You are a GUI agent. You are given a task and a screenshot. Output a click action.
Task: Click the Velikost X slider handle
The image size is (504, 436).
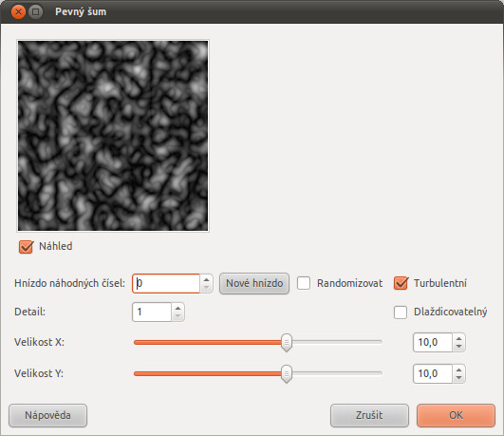pos(287,342)
